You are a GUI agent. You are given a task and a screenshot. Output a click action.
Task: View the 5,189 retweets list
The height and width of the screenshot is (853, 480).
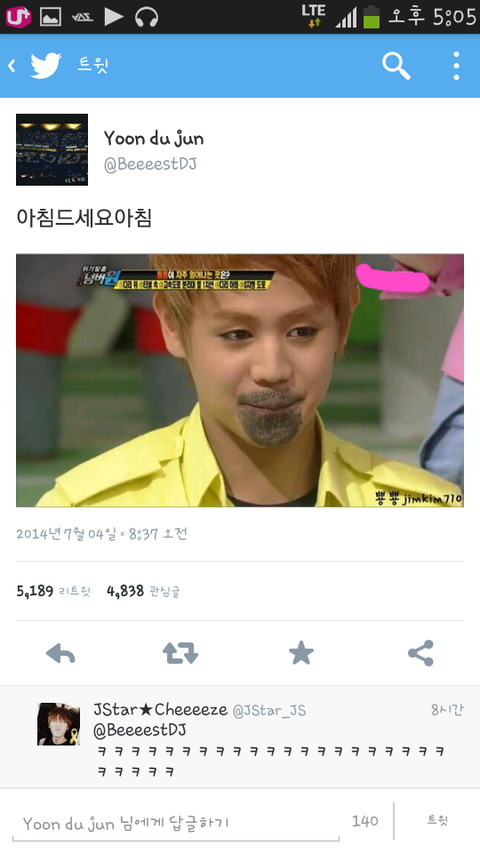(x=53, y=591)
